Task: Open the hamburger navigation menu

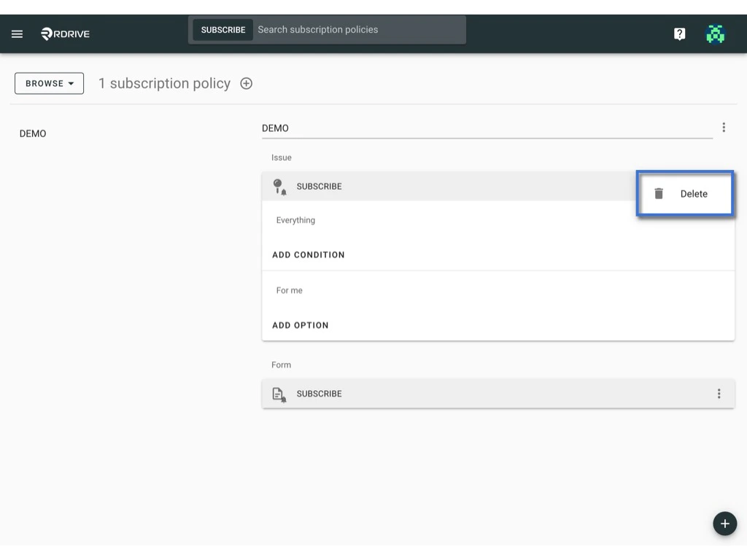Action: pyautogui.click(x=17, y=34)
